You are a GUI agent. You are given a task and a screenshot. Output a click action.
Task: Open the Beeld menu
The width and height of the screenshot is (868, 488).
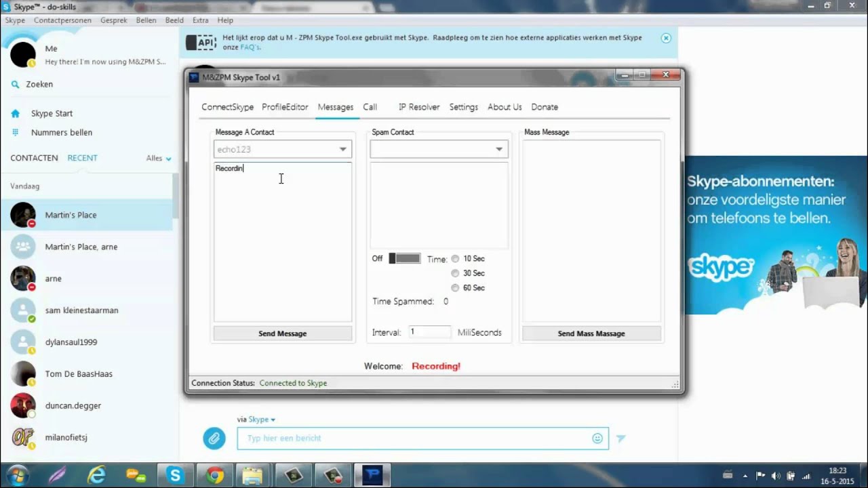(x=174, y=20)
